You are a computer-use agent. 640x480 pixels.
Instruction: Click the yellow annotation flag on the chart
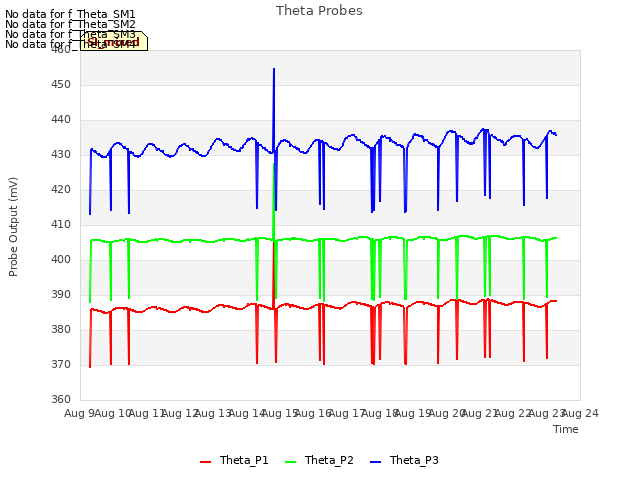pos(114,41)
